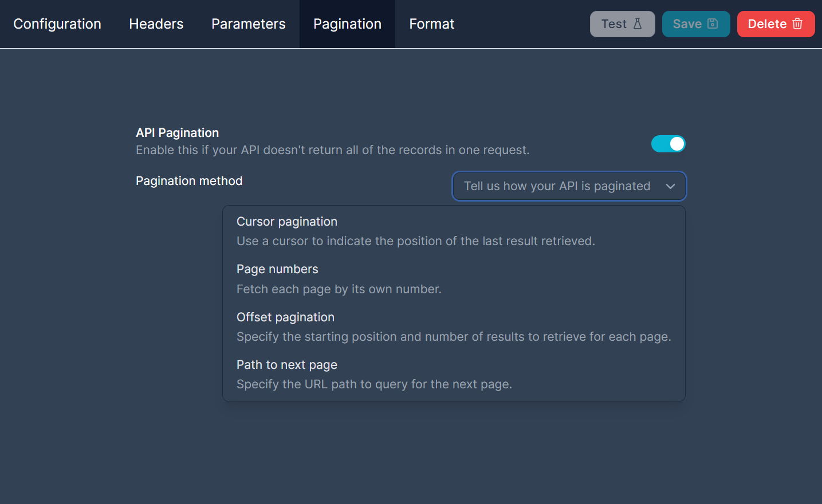Click the Save button label
This screenshot has width=822, height=504.
point(687,24)
